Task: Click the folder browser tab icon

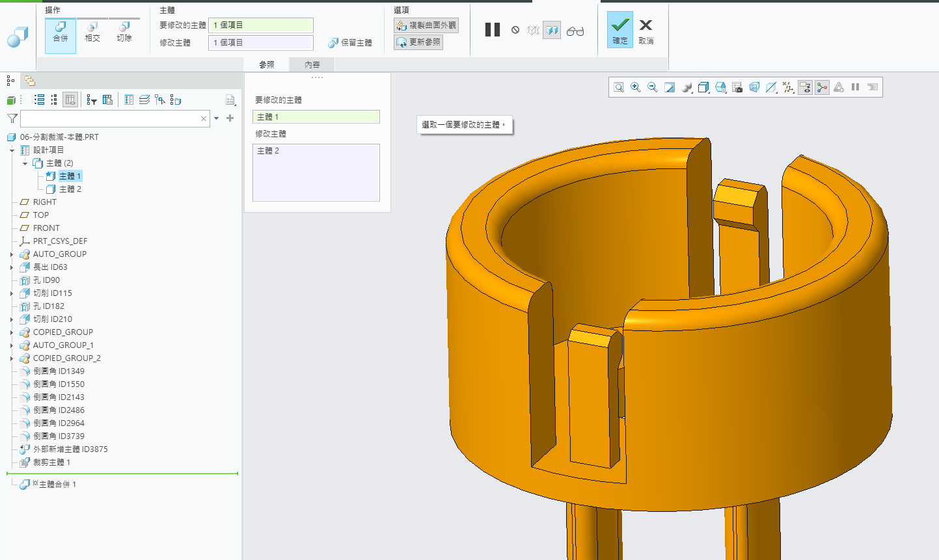Action: 29,81
